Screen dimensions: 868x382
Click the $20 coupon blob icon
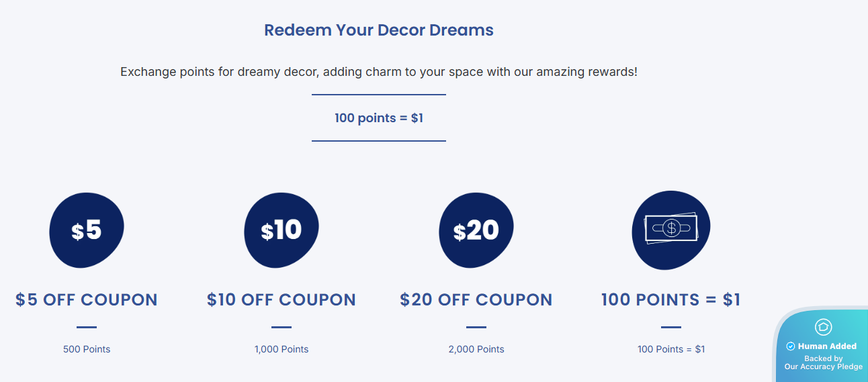(x=476, y=230)
